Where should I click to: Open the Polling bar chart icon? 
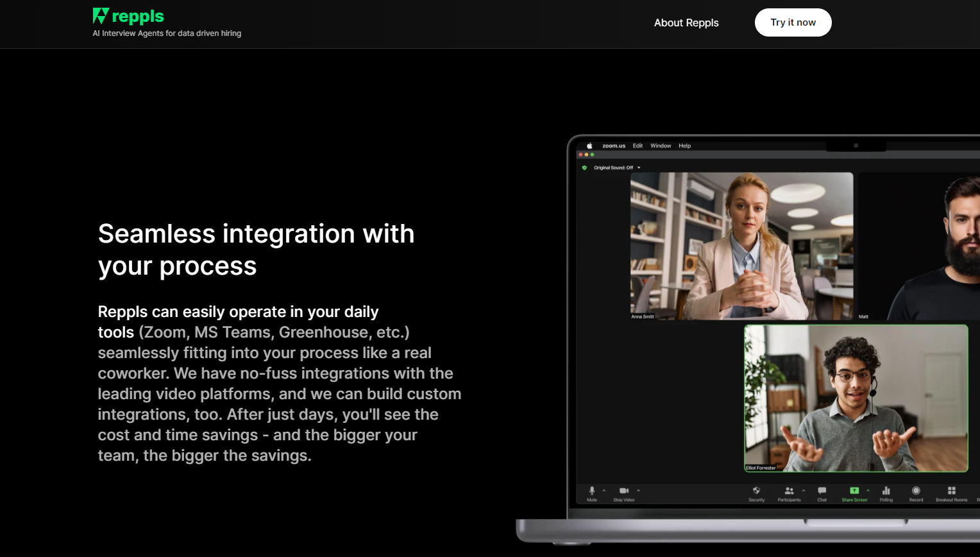pyautogui.click(x=886, y=491)
